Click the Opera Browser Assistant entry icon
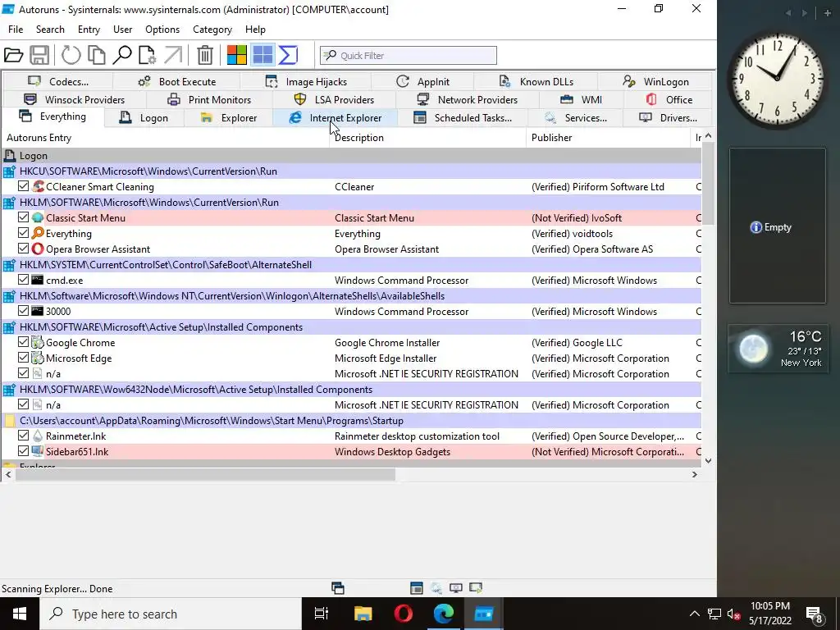840x630 pixels. 38,249
